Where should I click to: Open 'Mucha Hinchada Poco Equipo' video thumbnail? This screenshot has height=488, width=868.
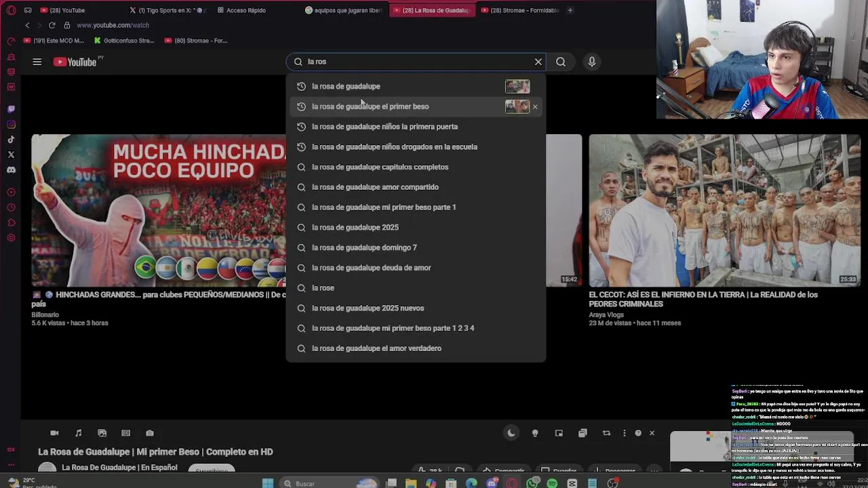point(159,210)
